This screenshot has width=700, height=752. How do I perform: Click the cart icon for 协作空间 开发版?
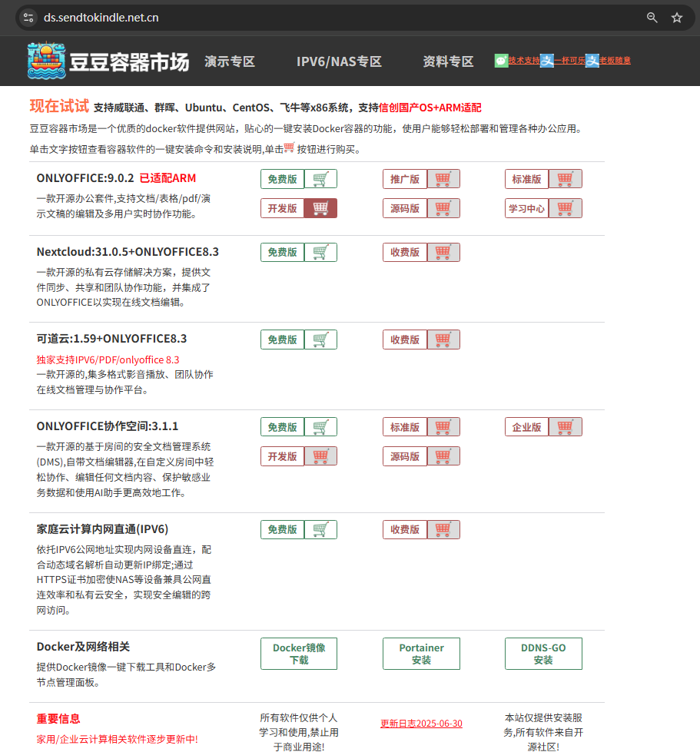click(x=320, y=456)
